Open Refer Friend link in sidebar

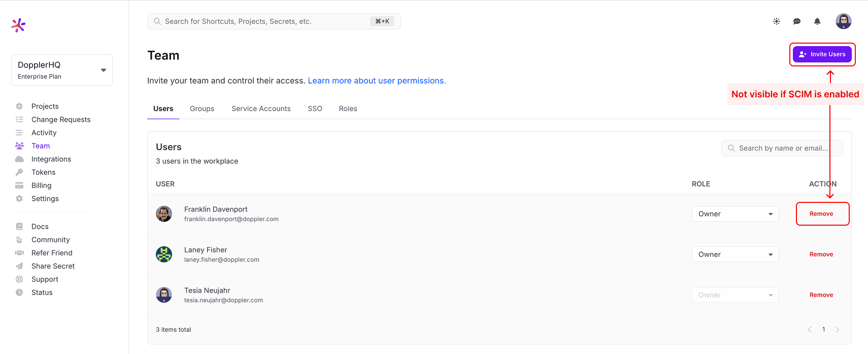[52, 253]
